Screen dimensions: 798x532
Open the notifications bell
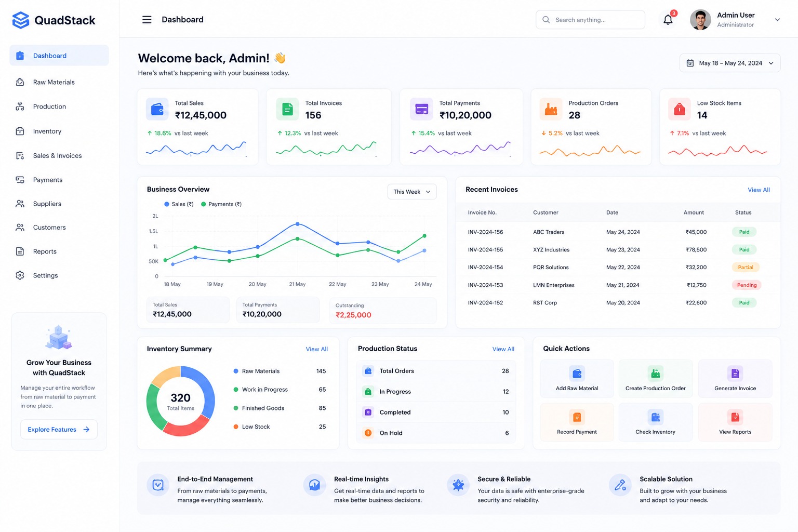tap(668, 20)
